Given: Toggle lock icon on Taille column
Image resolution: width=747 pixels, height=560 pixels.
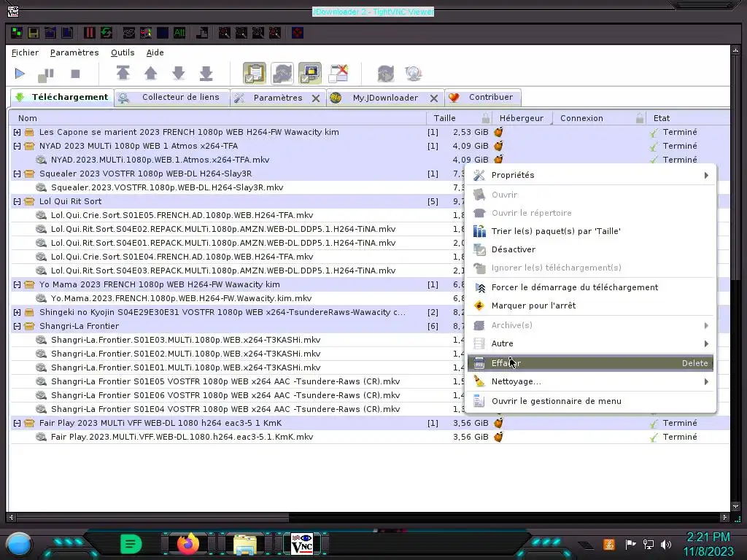Looking at the screenshot, I should 485,118.
